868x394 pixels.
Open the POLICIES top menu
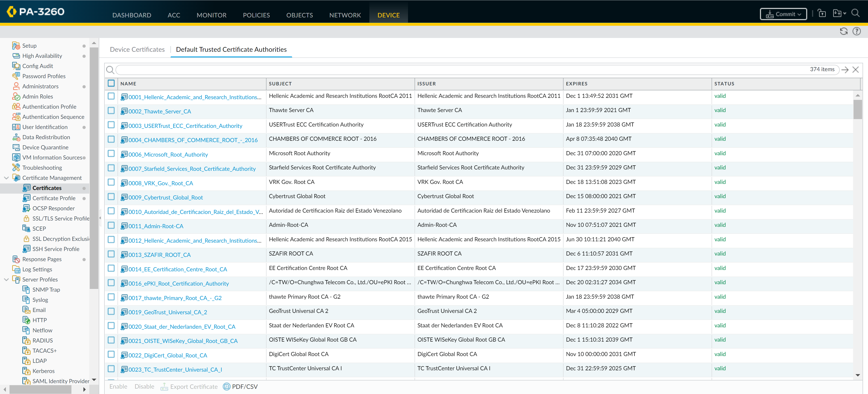tap(256, 15)
